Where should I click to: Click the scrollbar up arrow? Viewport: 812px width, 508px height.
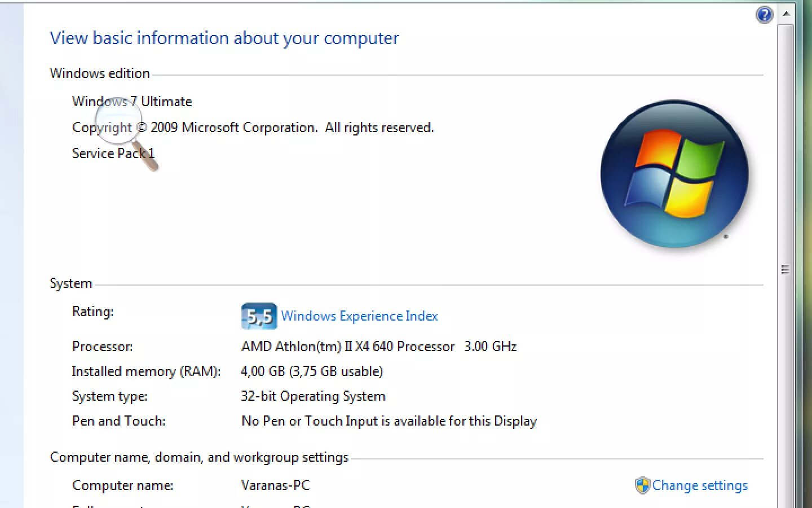(x=785, y=13)
